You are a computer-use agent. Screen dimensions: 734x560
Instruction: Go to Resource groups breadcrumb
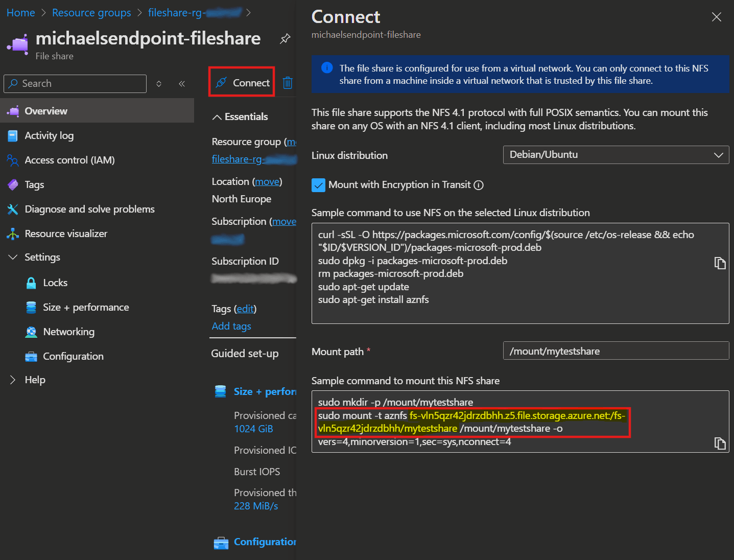[91, 13]
